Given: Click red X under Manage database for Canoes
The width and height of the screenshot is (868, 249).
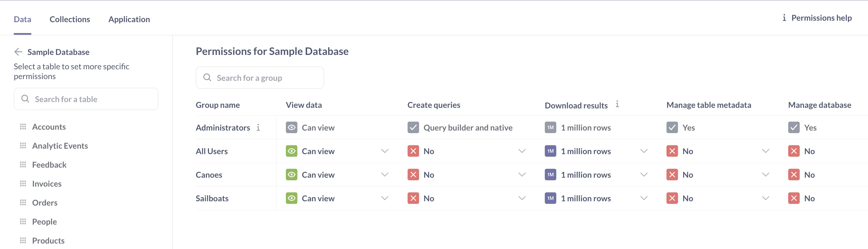Looking at the screenshot, I should pos(794,175).
